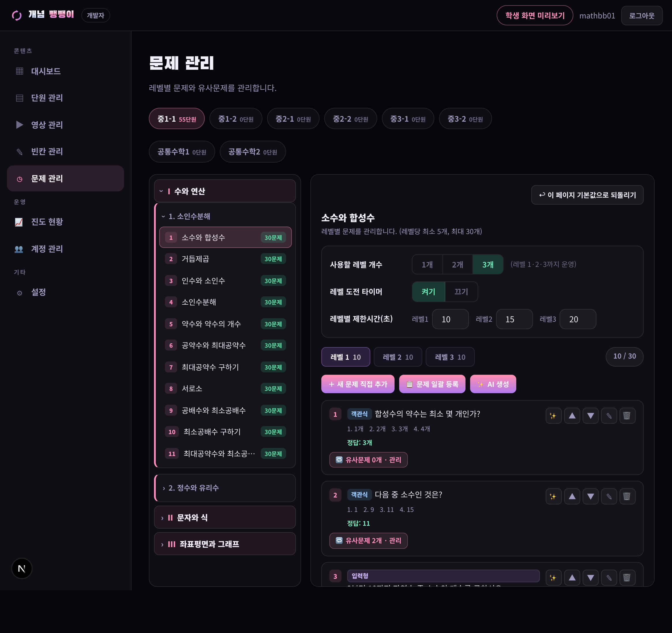The height and width of the screenshot is (633, 672).
Task: Open 유사문제 0개 · 관리 on question 1
Action: pyautogui.click(x=369, y=460)
